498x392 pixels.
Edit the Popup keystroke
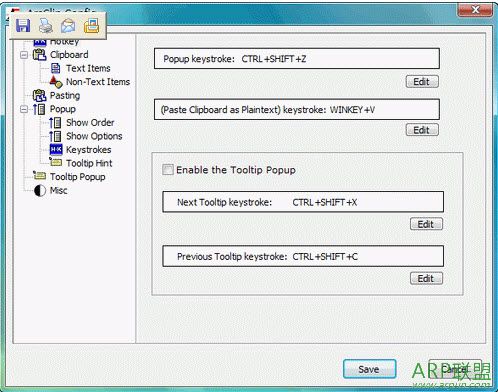point(422,82)
